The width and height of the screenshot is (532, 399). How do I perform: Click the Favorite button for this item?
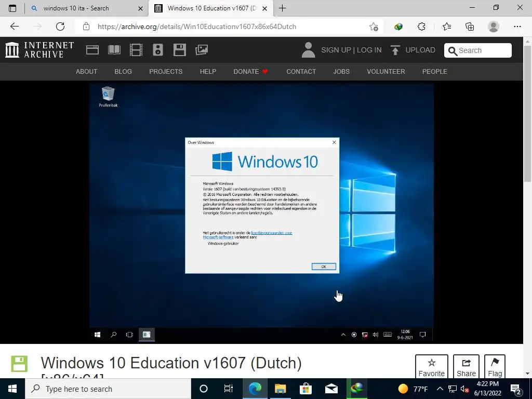click(x=432, y=366)
